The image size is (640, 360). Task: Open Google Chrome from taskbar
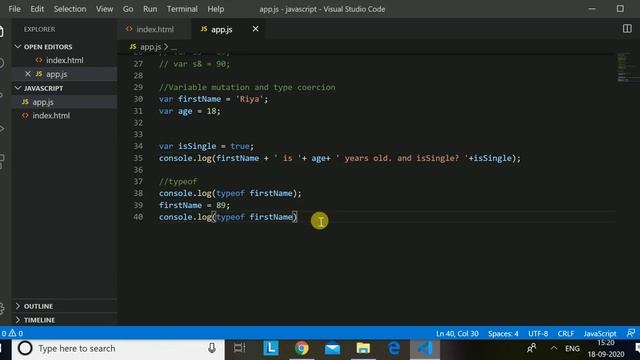302,348
